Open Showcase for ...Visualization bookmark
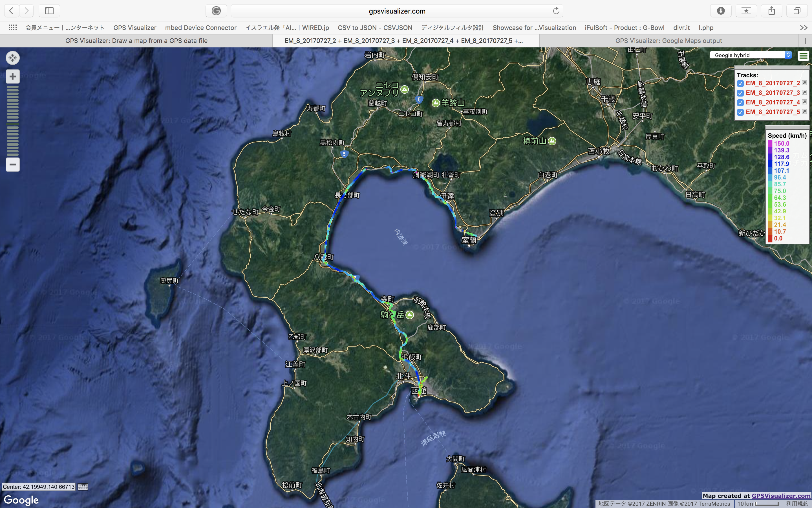Image resolution: width=812 pixels, height=508 pixels. (x=534, y=28)
